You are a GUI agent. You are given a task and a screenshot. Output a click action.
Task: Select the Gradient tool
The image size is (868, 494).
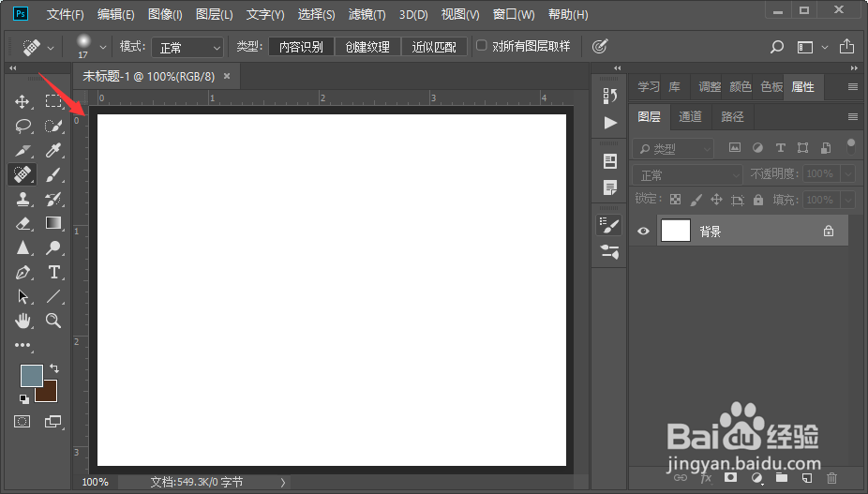point(53,223)
